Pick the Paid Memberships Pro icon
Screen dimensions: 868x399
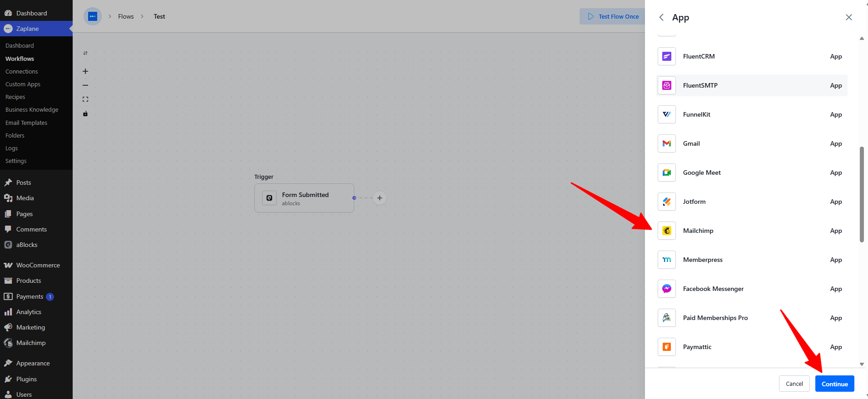tap(667, 318)
